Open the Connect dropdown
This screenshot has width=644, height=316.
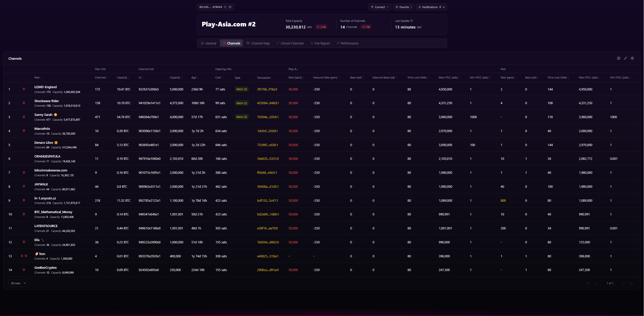click(380, 7)
